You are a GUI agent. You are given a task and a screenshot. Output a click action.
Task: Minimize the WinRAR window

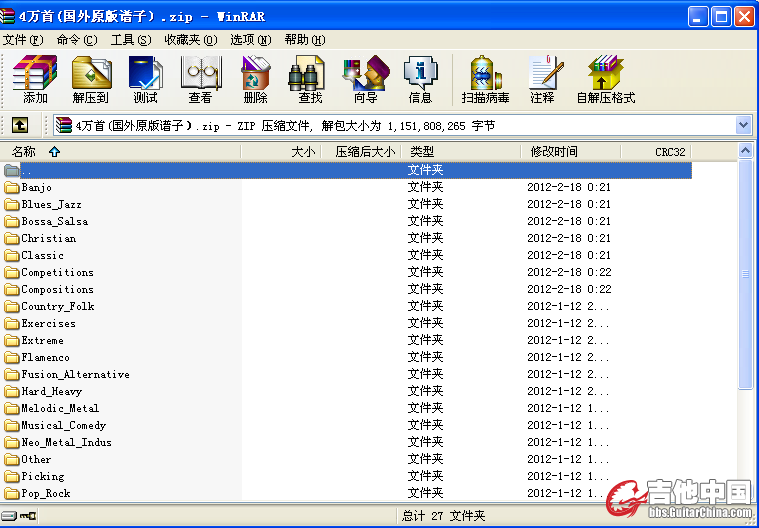coord(698,16)
